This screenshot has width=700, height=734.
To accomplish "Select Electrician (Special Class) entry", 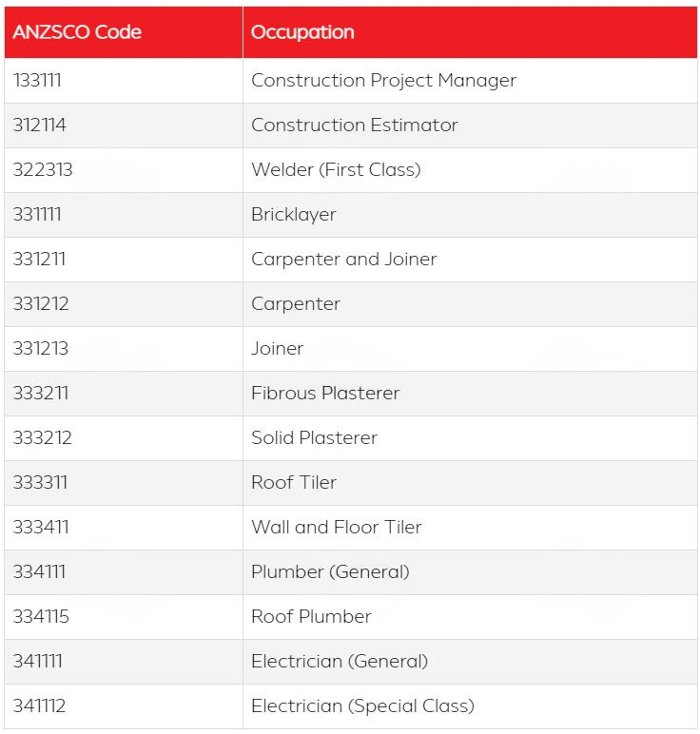I will click(x=362, y=706).
